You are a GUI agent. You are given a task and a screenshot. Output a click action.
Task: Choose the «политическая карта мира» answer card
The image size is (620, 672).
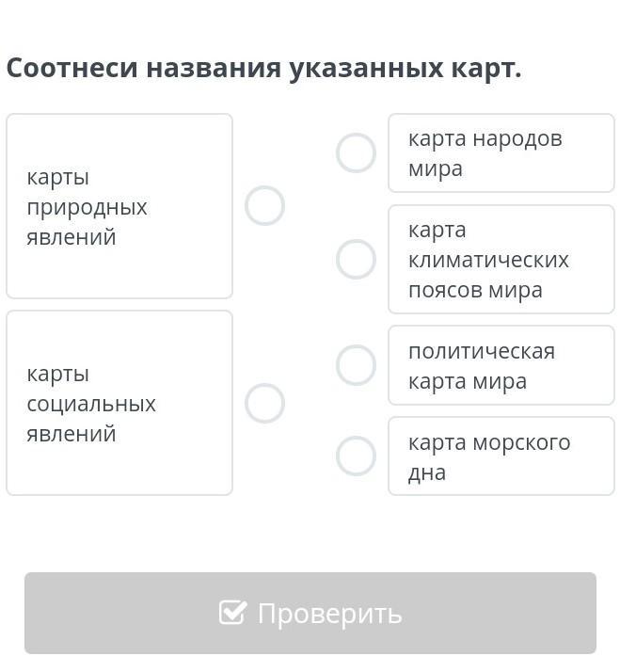pyautogui.click(x=501, y=365)
